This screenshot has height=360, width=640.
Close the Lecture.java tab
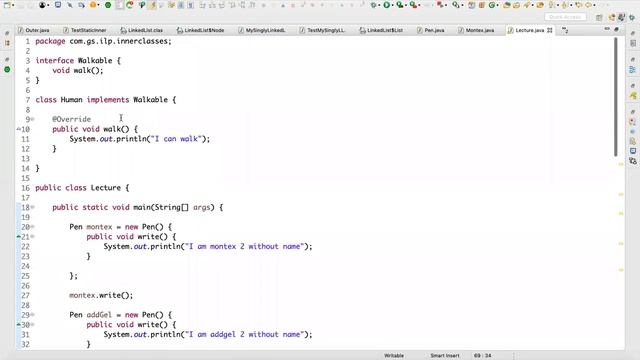550,30
